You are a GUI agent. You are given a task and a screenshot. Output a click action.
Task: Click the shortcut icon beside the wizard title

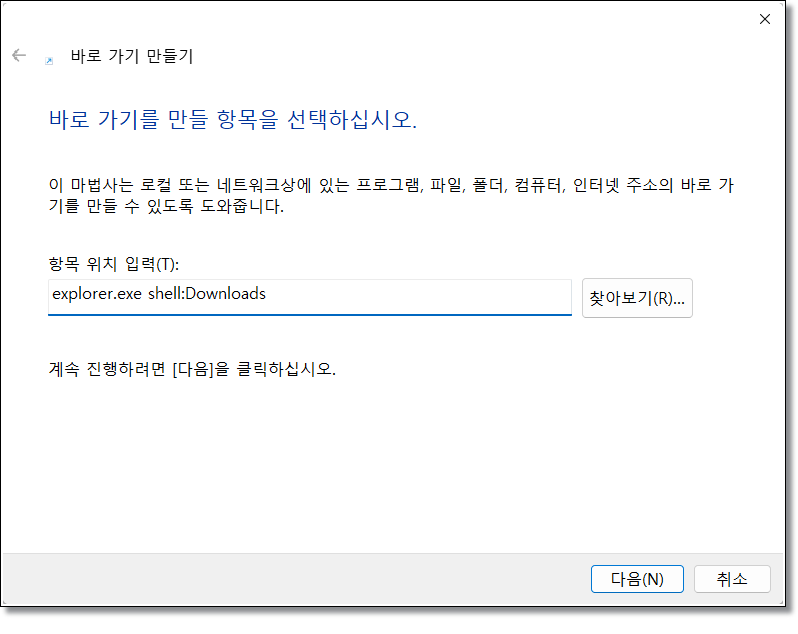(49, 61)
